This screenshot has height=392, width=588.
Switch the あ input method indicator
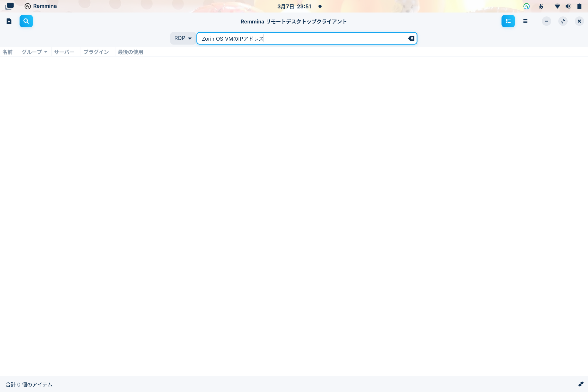(x=541, y=6)
